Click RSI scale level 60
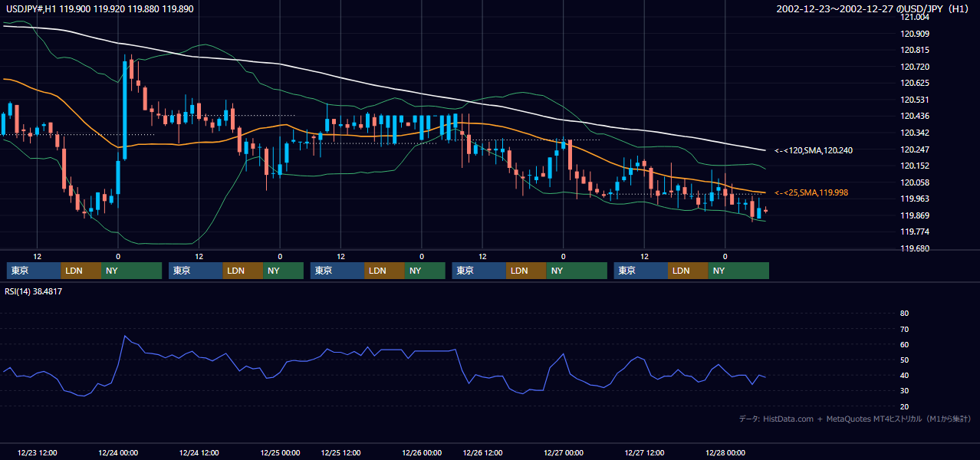The width and height of the screenshot is (980, 460). (x=904, y=344)
